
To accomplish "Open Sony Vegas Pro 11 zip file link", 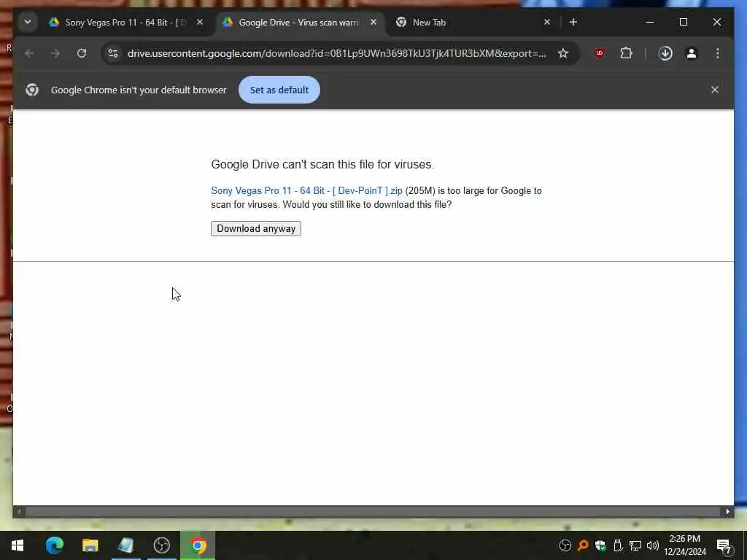I will [307, 190].
